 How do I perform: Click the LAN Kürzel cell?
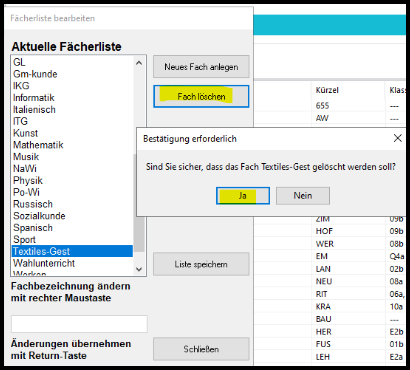(x=348, y=269)
